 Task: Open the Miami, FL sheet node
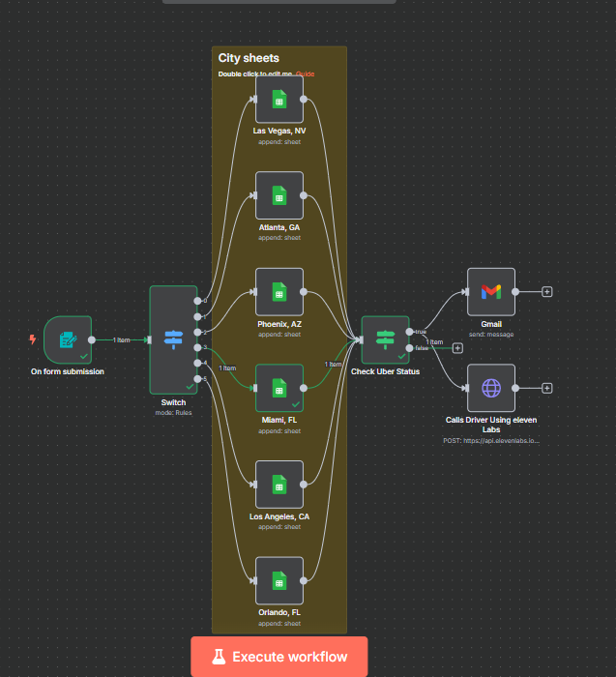tap(279, 388)
